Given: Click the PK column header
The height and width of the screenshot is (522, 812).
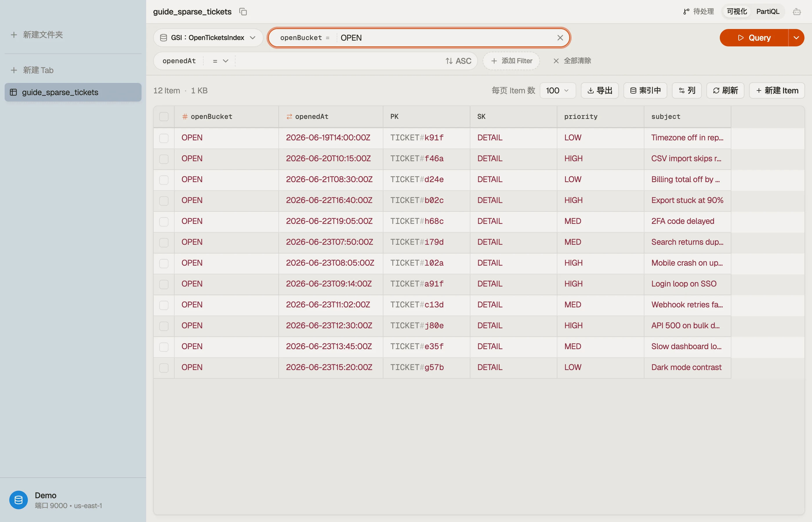Looking at the screenshot, I should pos(426,117).
